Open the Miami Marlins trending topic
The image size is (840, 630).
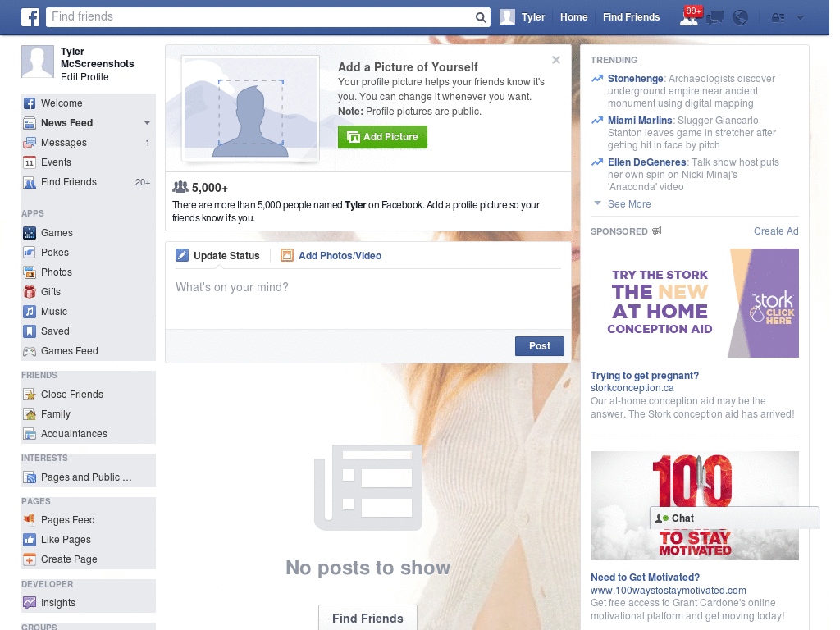(x=640, y=121)
